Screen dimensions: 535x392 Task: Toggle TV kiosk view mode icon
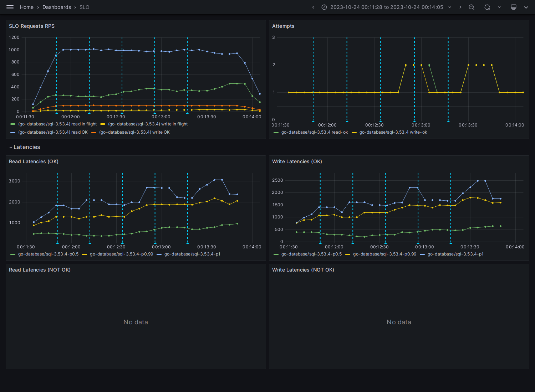pyautogui.click(x=514, y=7)
